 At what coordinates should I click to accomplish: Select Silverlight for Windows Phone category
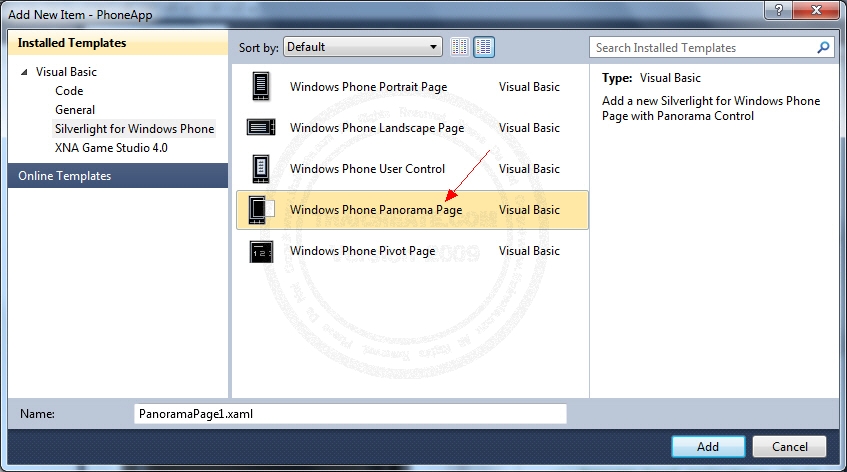click(x=135, y=129)
